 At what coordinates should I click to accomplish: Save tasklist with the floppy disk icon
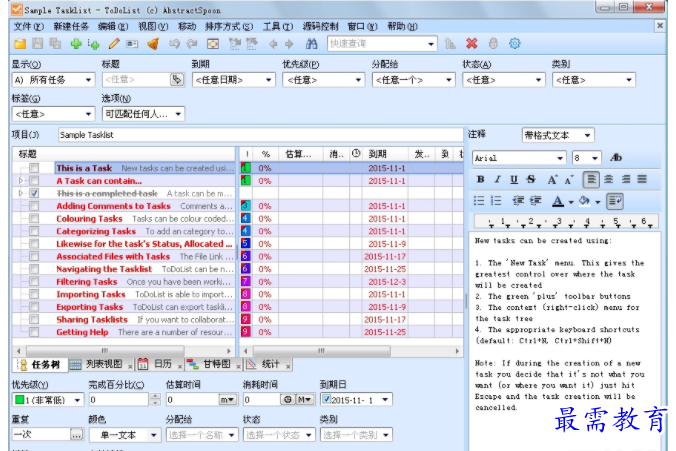tap(38, 44)
